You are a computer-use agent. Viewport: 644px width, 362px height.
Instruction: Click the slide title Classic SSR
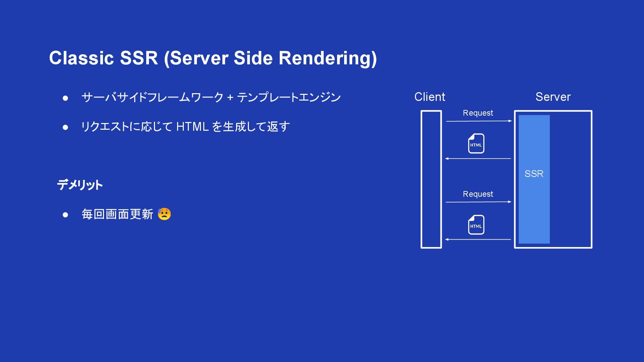click(x=213, y=58)
